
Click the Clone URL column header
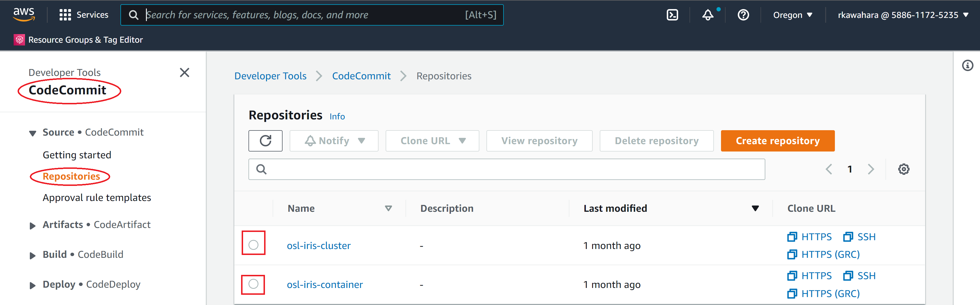[811, 209]
